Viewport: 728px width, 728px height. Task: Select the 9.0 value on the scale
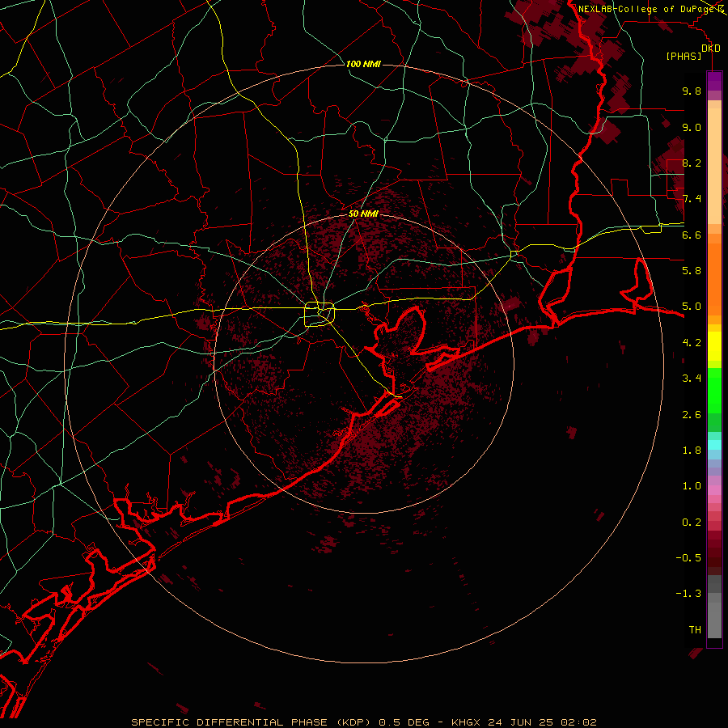[692, 127]
